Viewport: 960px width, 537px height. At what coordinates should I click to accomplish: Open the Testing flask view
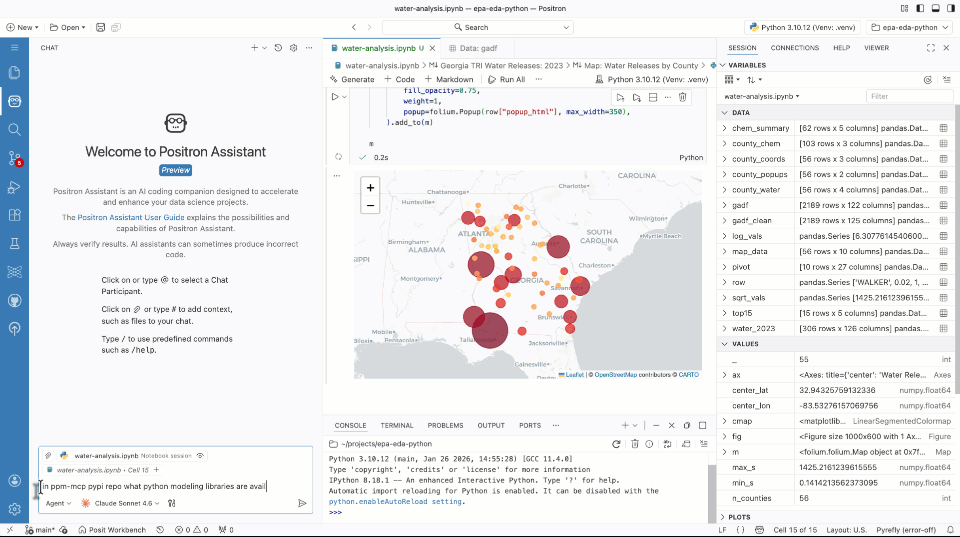point(14,243)
